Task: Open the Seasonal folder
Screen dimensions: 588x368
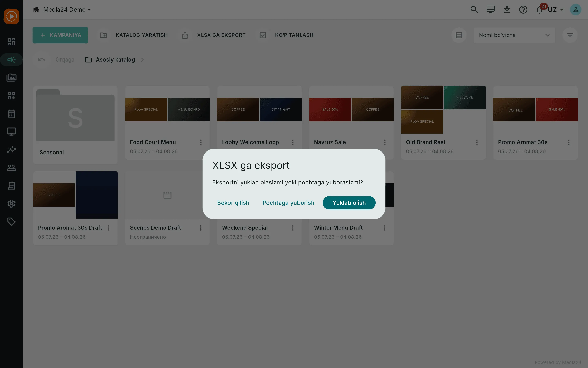Action: pyautogui.click(x=75, y=125)
